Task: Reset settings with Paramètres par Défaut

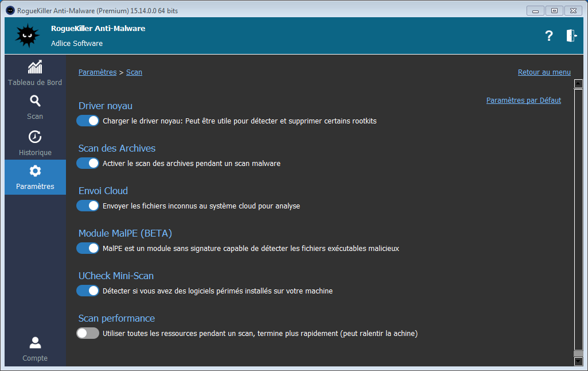Action: pyautogui.click(x=523, y=101)
